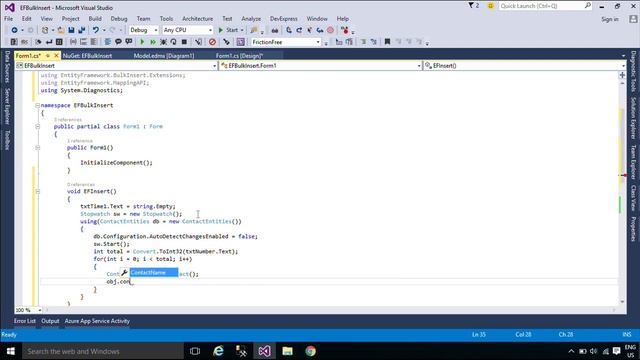Click the Search the web and Windows box
The image size is (640, 360).
click(103, 351)
